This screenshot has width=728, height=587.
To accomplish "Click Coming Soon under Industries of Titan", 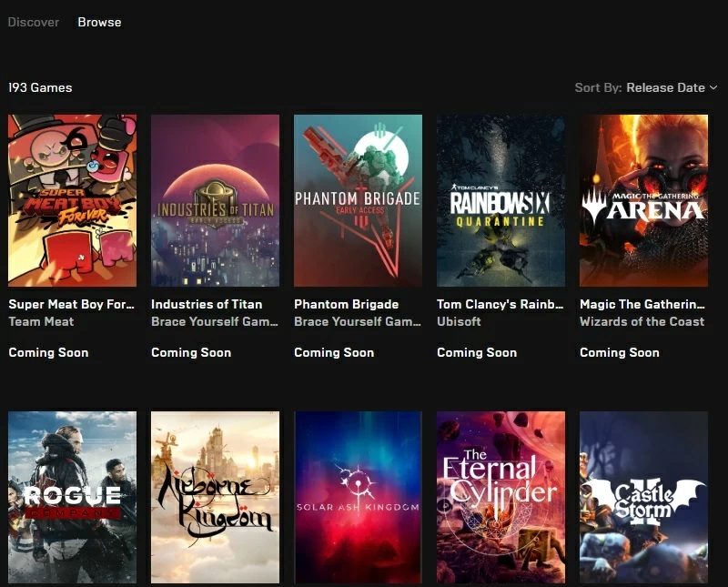I will [191, 352].
